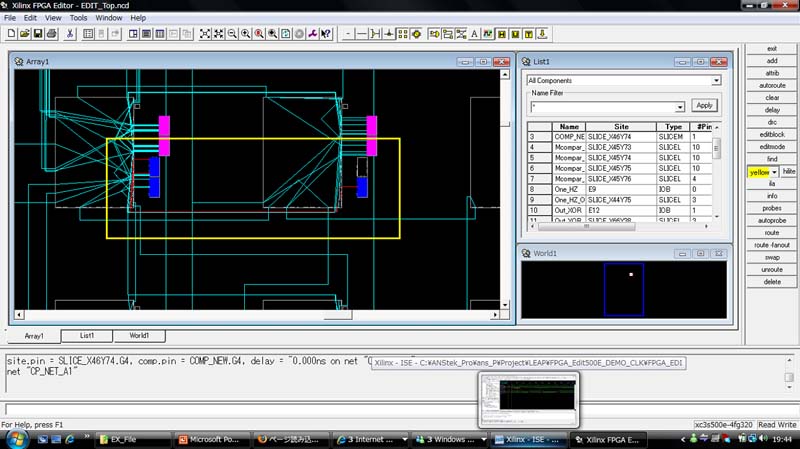The height and width of the screenshot is (449, 800).
Task: Click the find side button
Action: pos(772,159)
